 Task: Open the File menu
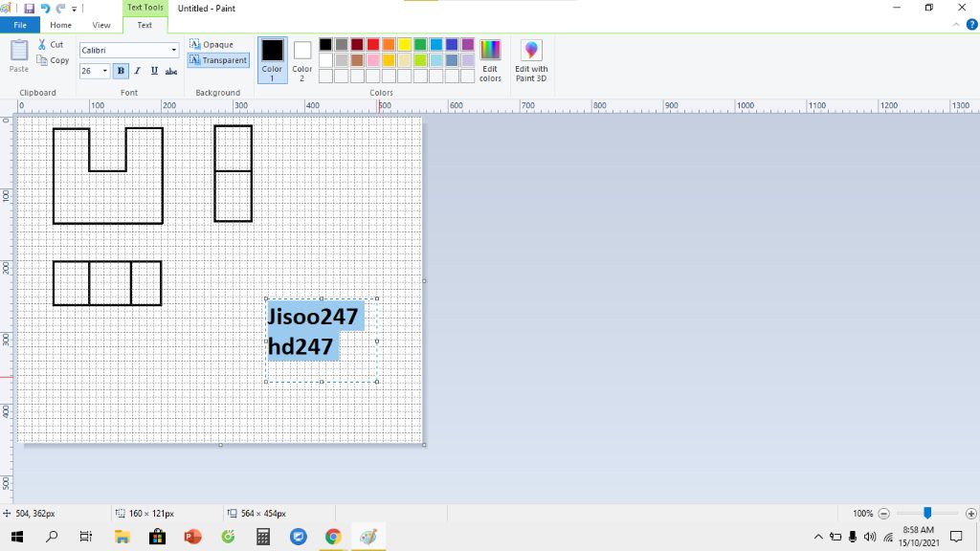click(x=20, y=25)
